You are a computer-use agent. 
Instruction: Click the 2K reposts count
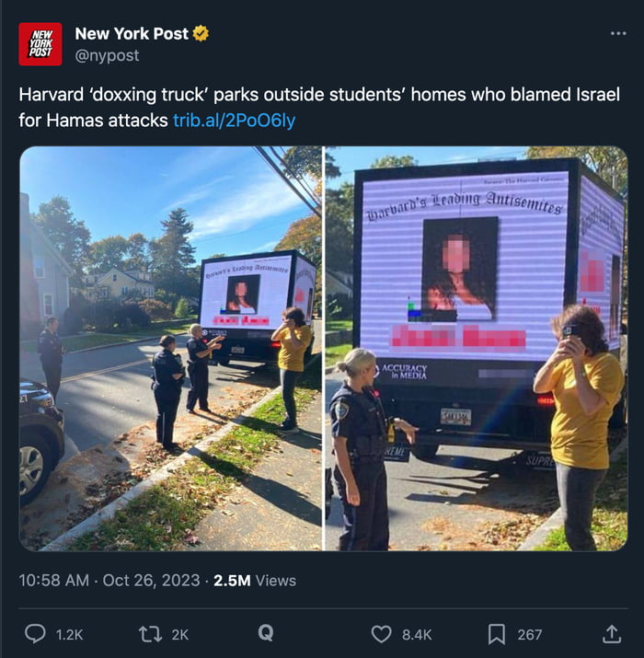pyautogui.click(x=180, y=634)
